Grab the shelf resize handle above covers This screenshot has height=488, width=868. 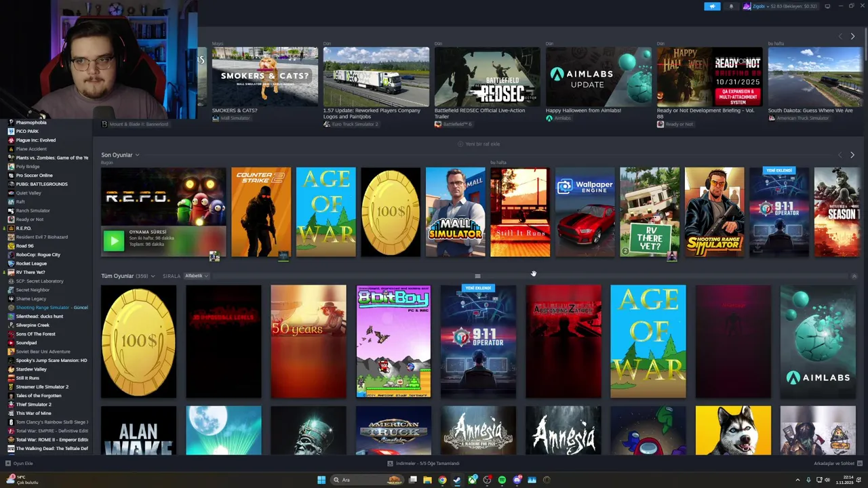tap(477, 276)
